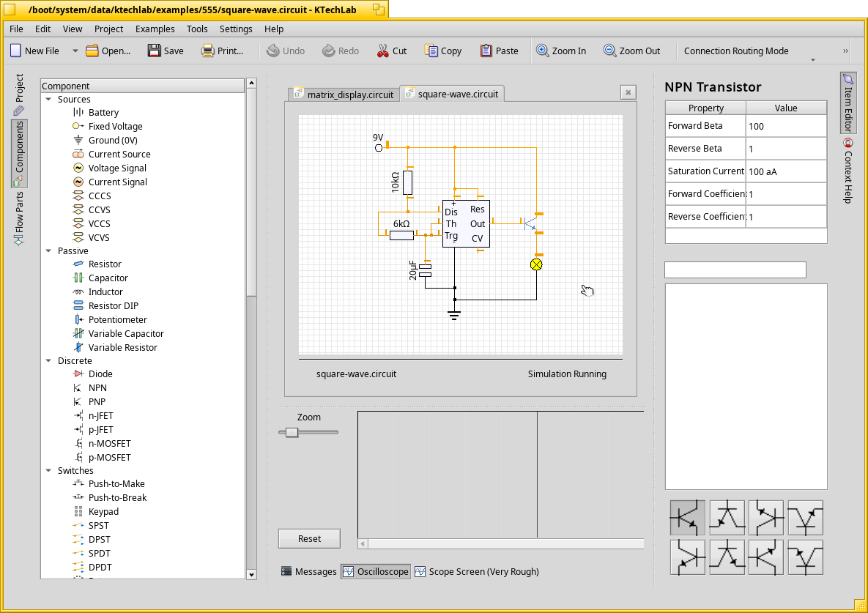
Task: Open the Project side panel
Action: pos(19,94)
